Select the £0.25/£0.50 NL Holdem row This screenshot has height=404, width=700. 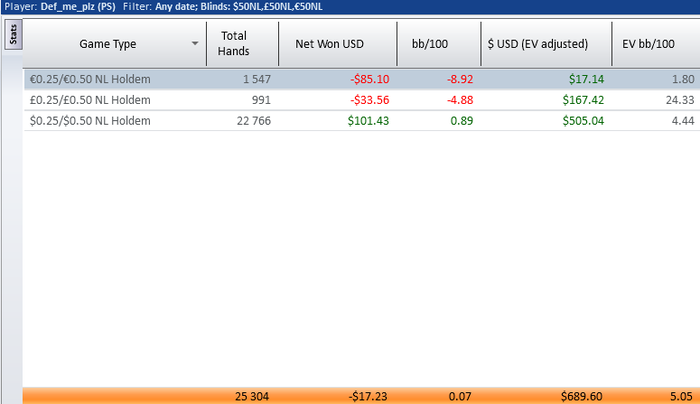pos(362,100)
